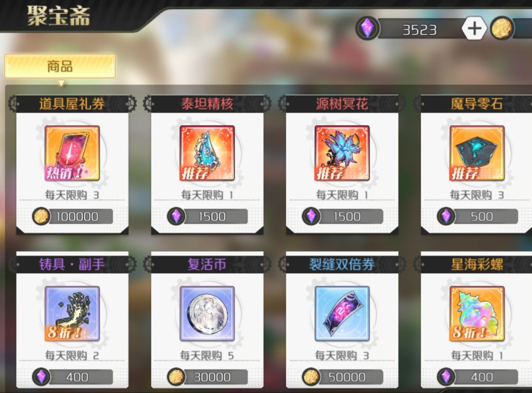Select the 复活币 silver coin icon

point(207,313)
